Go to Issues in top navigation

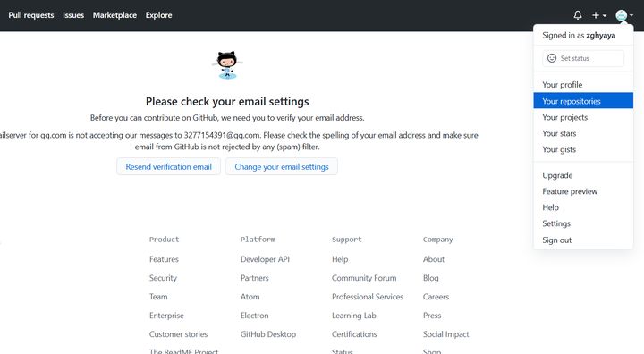73,15
